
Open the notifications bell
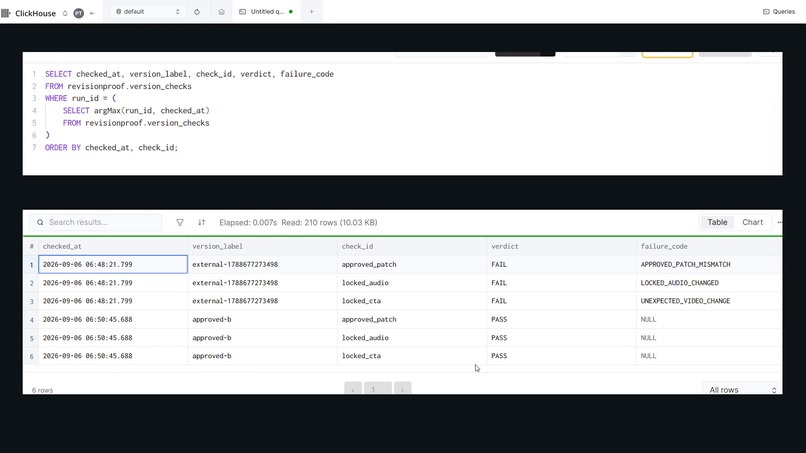pos(65,13)
